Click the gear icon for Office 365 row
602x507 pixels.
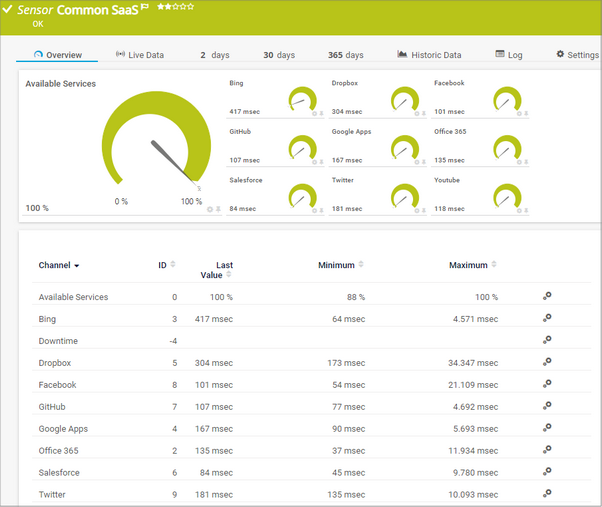547,450
